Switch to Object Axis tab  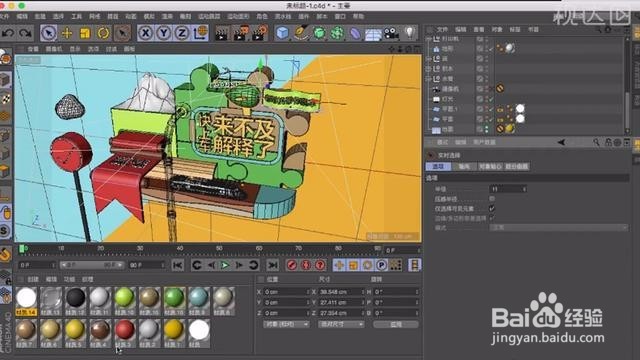coord(490,167)
